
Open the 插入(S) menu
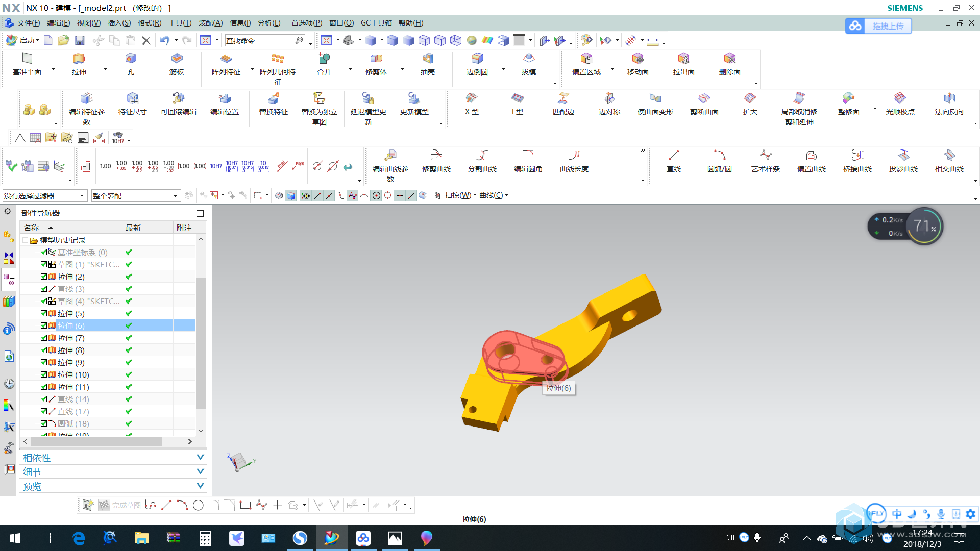[x=119, y=23]
